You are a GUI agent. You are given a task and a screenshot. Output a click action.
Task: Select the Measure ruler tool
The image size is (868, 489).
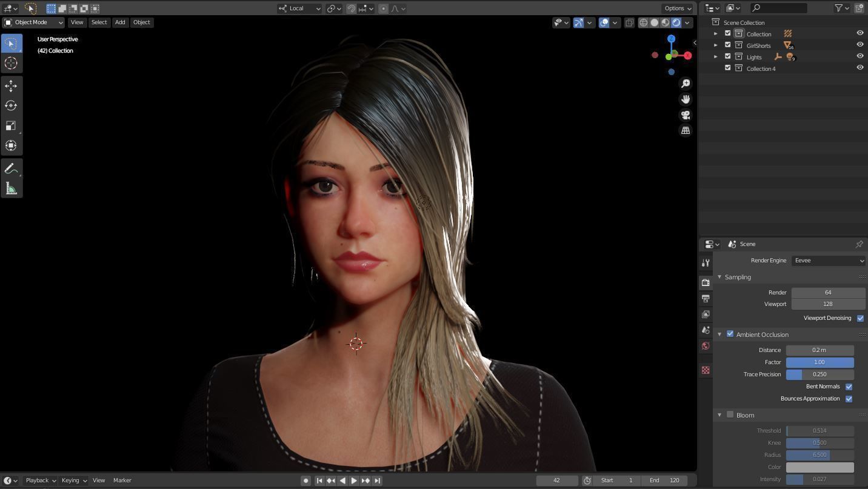11,188
